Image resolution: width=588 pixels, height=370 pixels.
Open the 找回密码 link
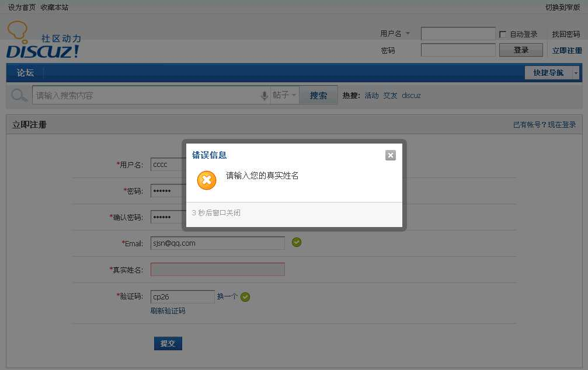566,34
